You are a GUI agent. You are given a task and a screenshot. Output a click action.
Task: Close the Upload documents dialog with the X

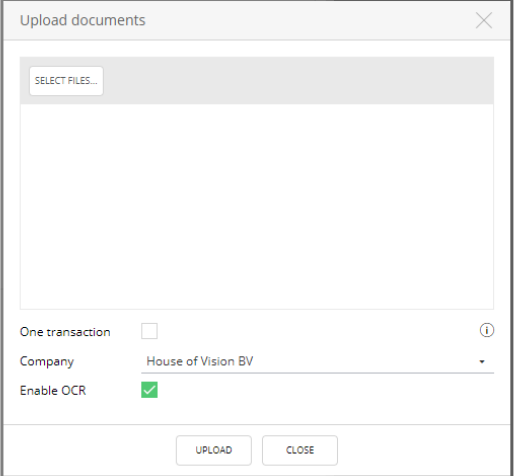484,20
